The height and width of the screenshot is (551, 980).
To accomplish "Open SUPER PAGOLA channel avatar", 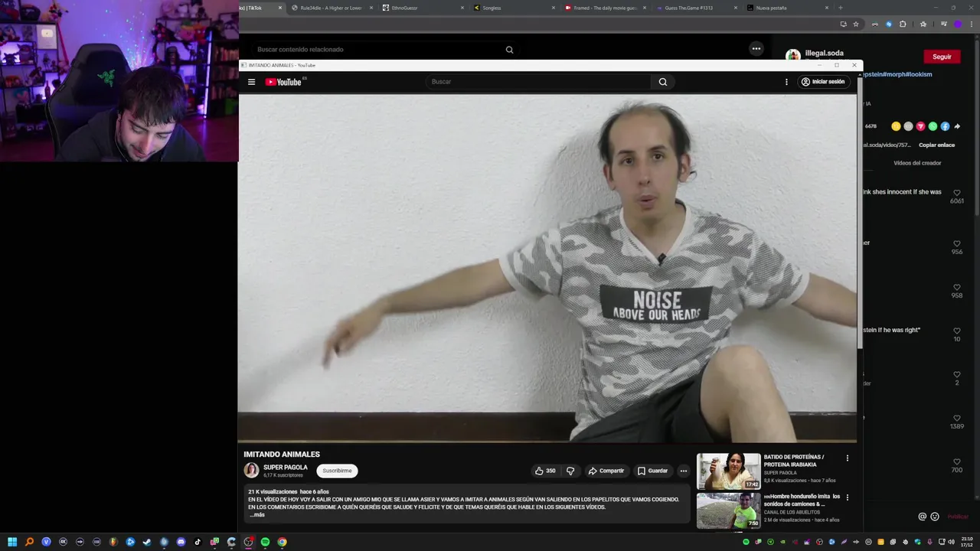I will 251,470.
